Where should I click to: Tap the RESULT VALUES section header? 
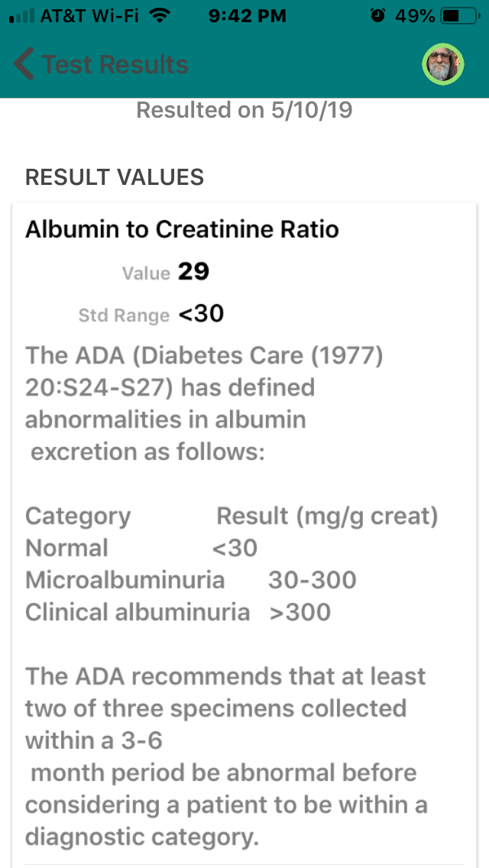115,177
